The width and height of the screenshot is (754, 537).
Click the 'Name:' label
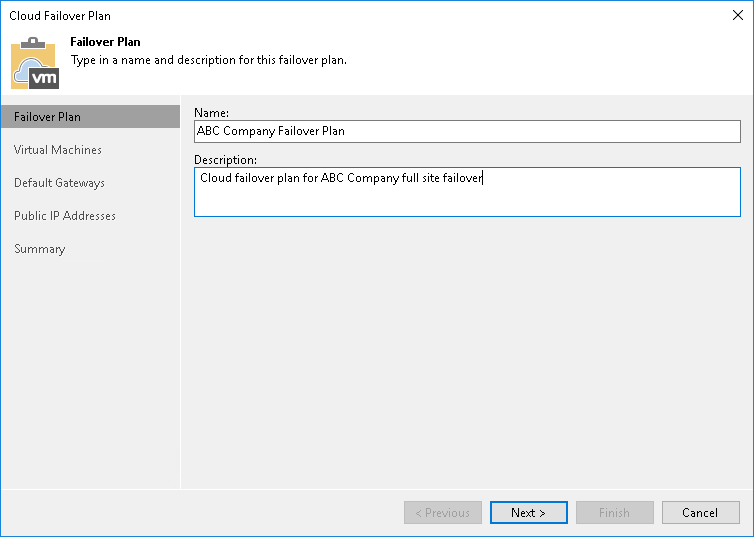[212, 113]
